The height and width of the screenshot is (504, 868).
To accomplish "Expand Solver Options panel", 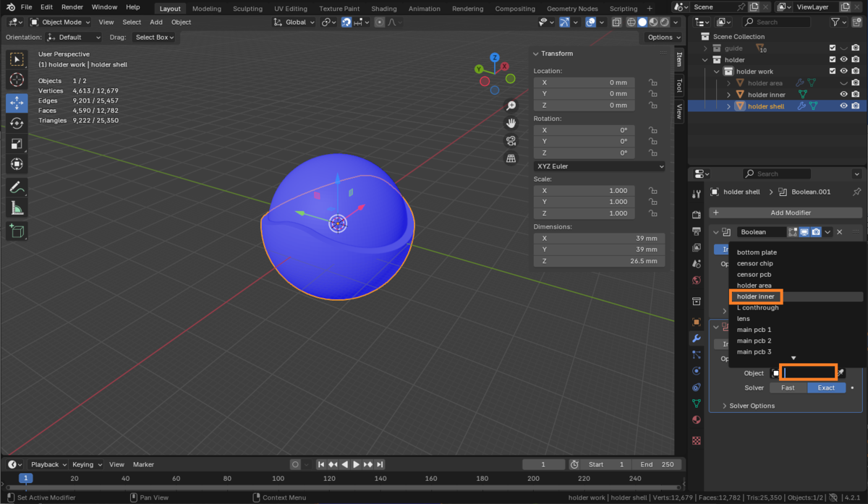I will [752, 406].
